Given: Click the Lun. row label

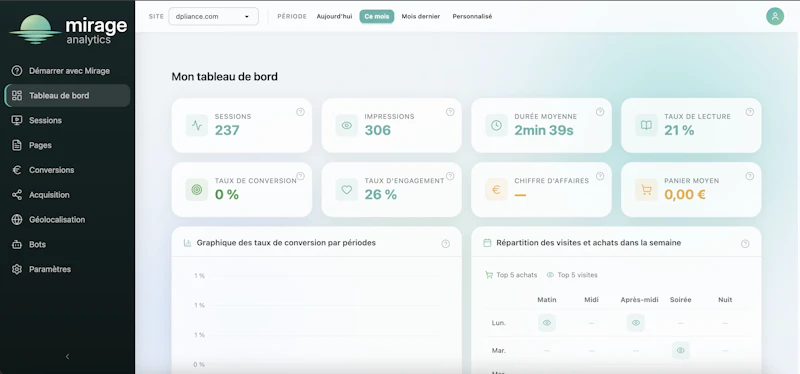Looking at the screenshot, I should [498, 323].
